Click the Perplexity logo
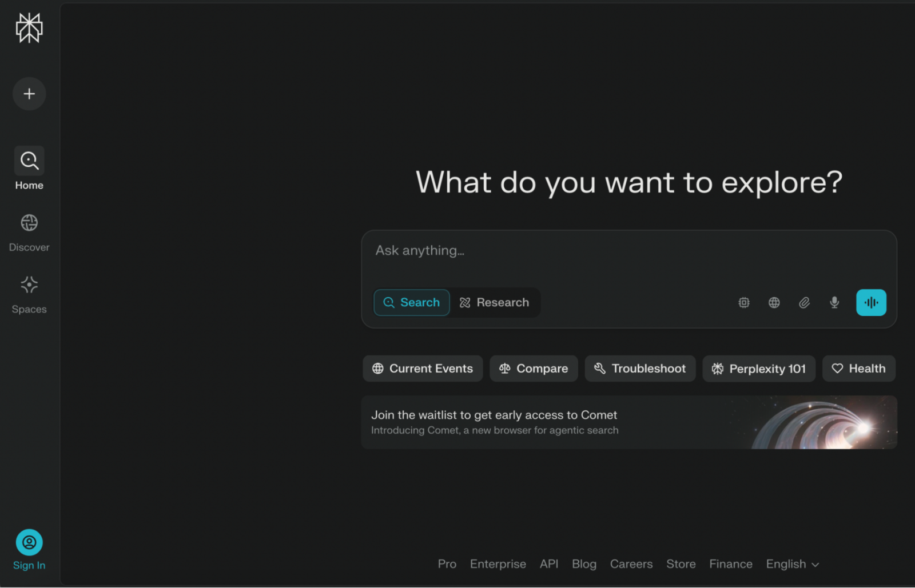915x588 pixels. [x=29, y=27]
